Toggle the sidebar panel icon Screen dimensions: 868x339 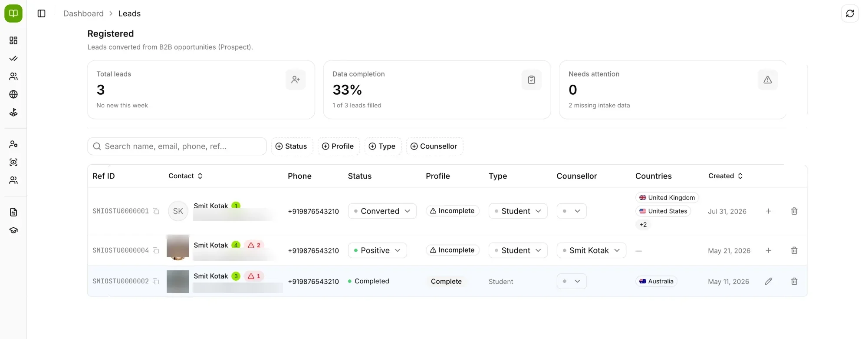(42, 13)
